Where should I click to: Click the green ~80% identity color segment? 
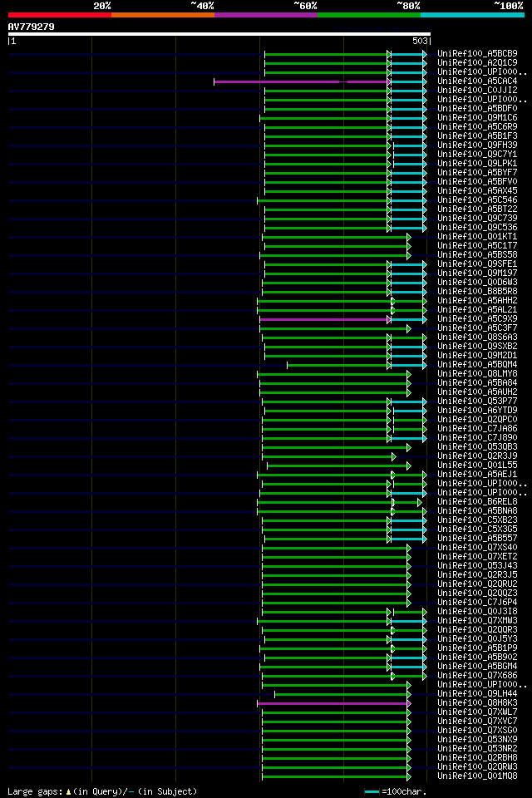(368, 15)
